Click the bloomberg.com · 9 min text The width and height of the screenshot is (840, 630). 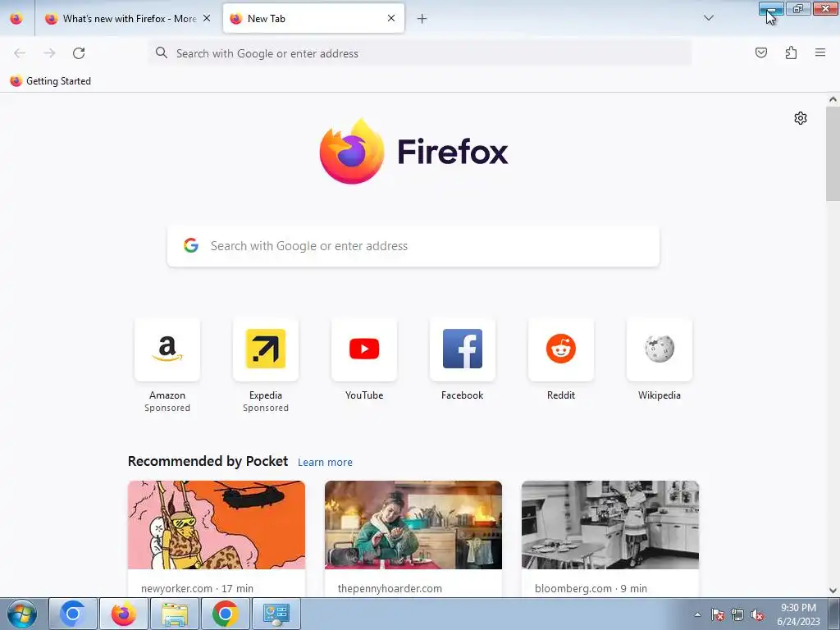pos(591,588)
